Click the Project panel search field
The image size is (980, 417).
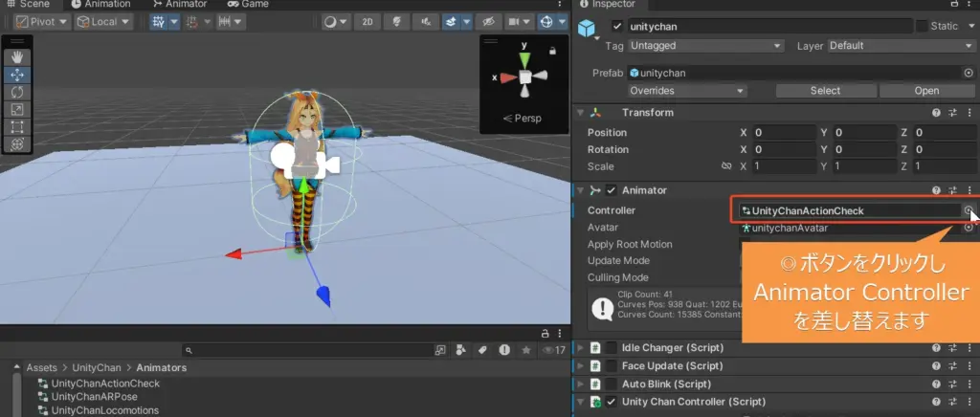click(x=307, y=351)
